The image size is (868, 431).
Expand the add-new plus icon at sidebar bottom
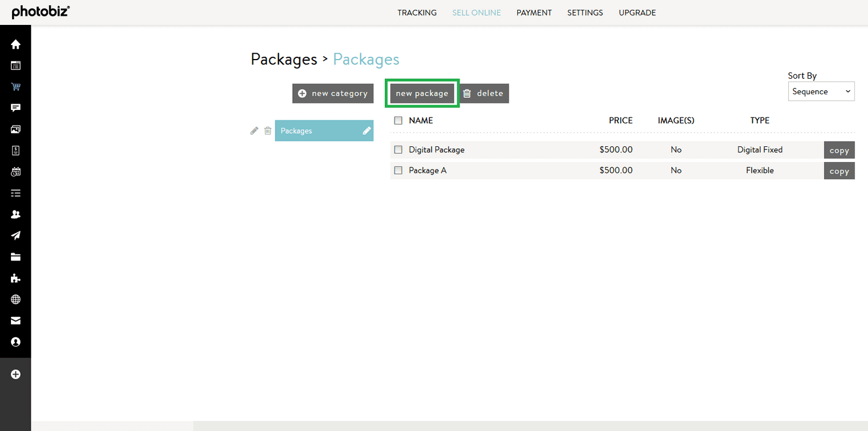16,374
